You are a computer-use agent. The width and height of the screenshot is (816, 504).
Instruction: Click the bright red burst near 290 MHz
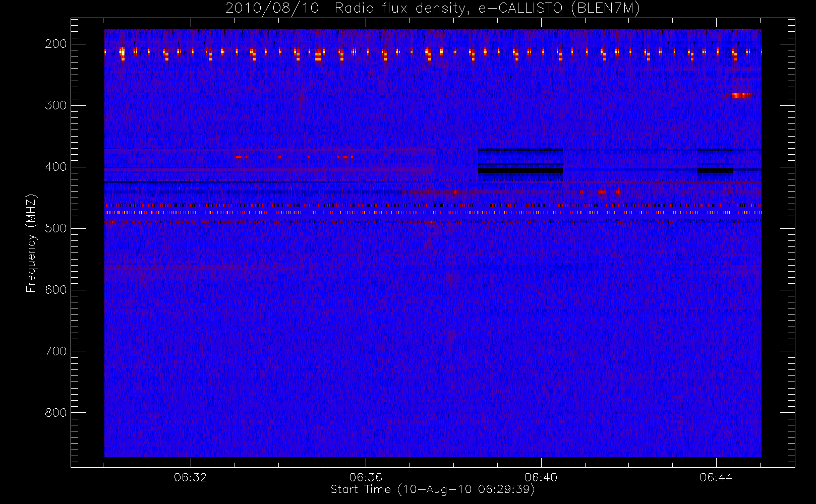click(x=741, y=96)
